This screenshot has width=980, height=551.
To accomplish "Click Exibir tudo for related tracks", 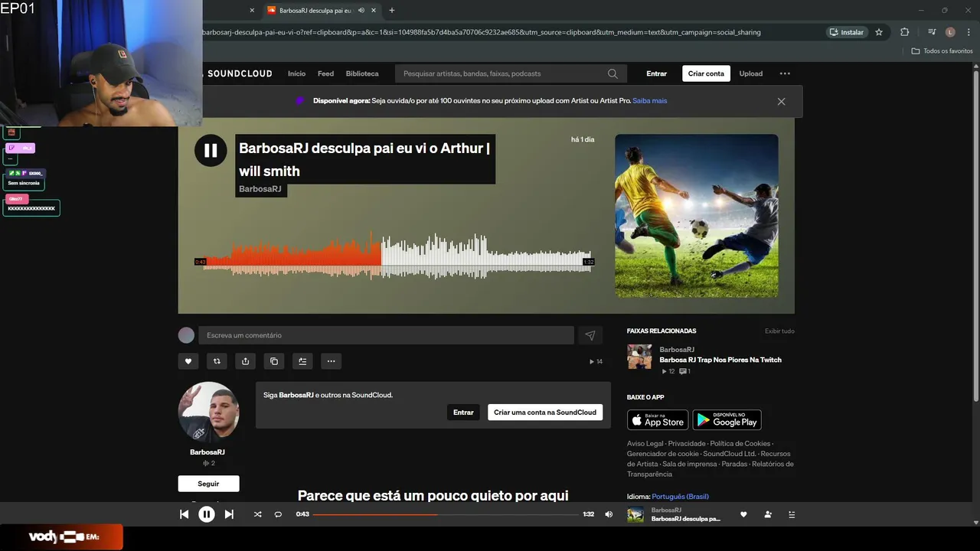I will (x=779, y=331).
